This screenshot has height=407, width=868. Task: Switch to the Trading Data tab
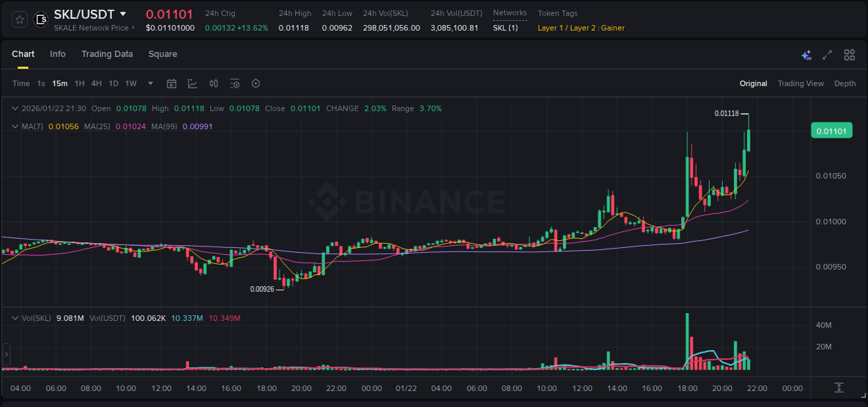(107, 54)
